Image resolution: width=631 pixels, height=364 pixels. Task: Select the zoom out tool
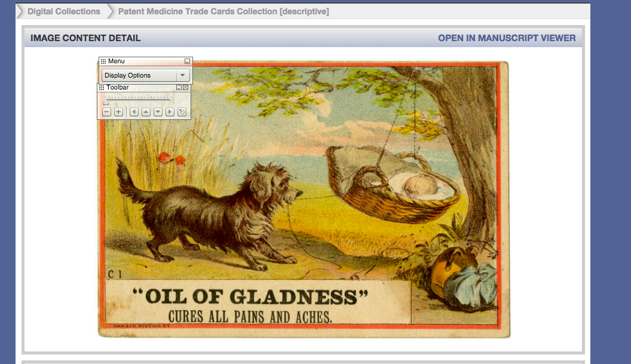point(107,112)
